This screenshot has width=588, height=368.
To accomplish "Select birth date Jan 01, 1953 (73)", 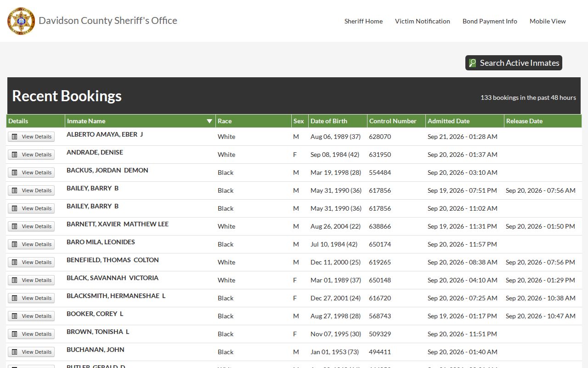I will click(334, 352).
